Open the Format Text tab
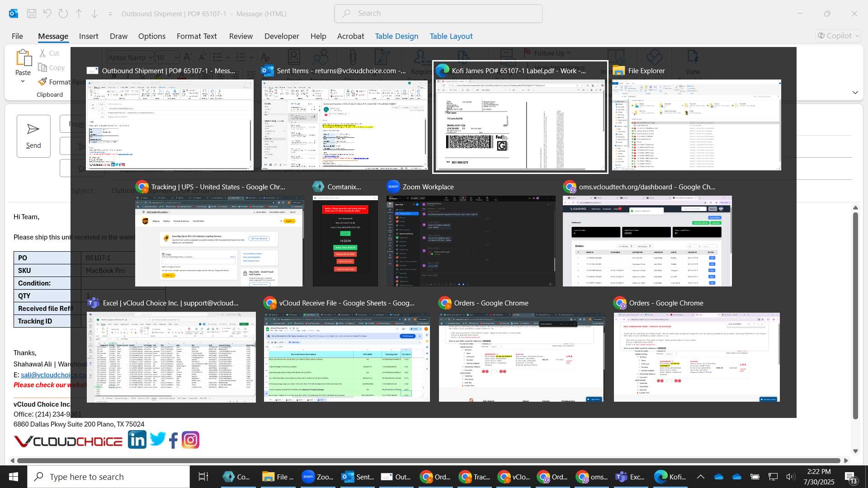868x488 pixels. (197, 36)
